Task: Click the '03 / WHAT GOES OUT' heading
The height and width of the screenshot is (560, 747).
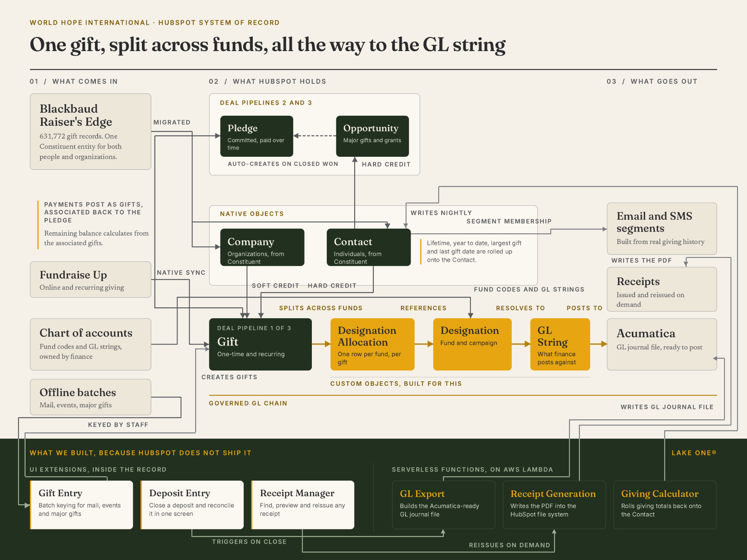Action: click(x=652, y=82)
